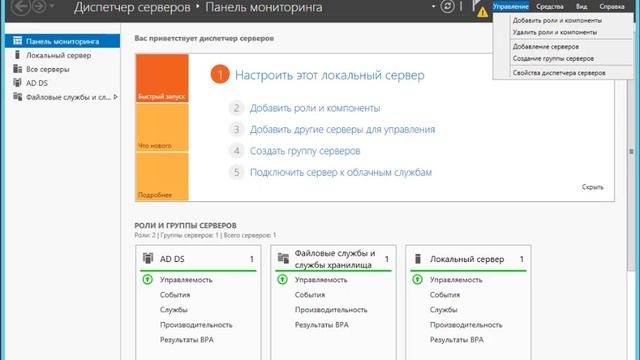
Task: Open События in AD DS tile
Action: click(175, 295)
